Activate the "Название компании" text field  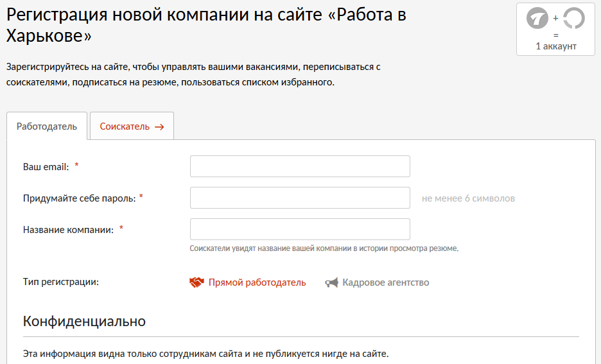click(300, 229)
